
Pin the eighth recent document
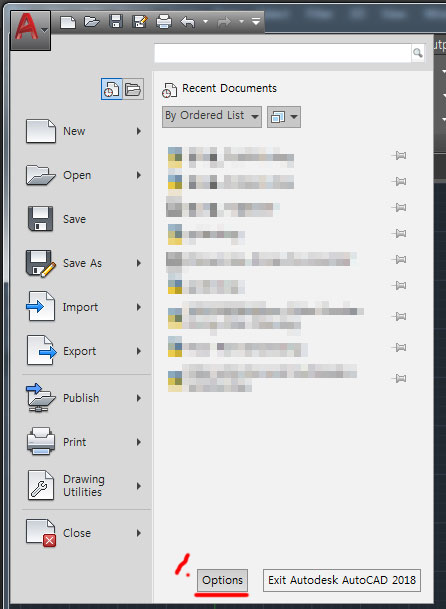[399, 347]
